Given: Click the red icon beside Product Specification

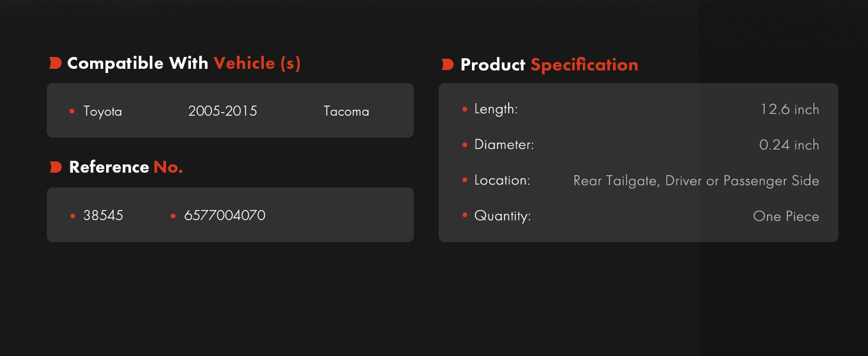Looking at the screenshot, I should point(448,65).
